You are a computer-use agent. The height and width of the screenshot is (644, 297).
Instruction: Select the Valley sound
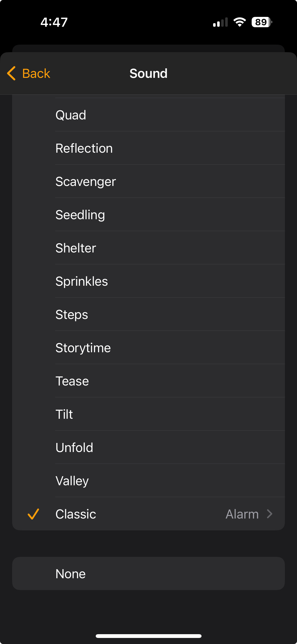[x=72, y=481]
